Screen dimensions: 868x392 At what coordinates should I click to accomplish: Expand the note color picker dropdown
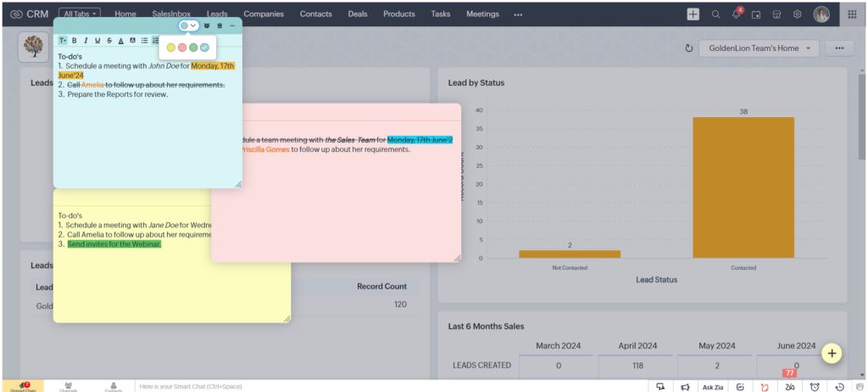point(188,25)
